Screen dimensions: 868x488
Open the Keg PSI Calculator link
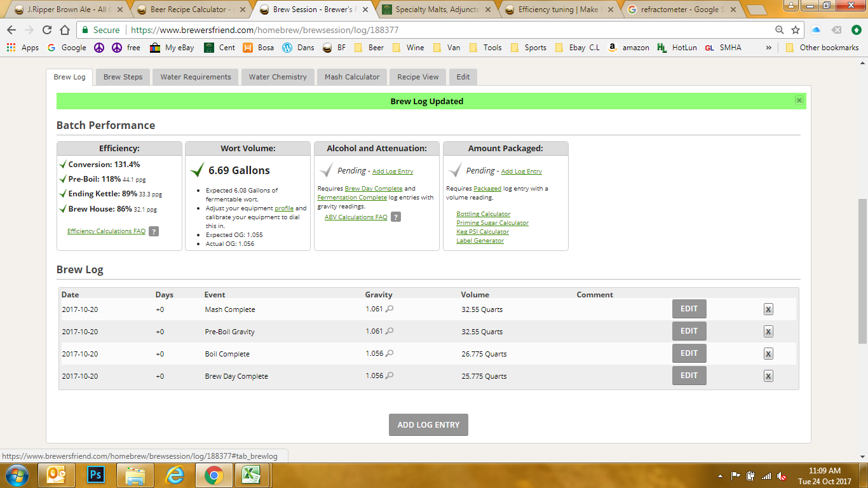click(482, 232)
